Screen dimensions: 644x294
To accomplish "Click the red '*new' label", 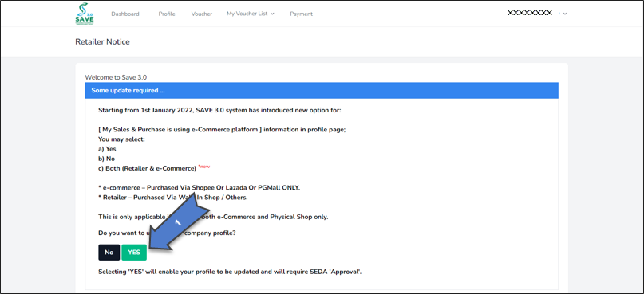I will tap(204, 167).
